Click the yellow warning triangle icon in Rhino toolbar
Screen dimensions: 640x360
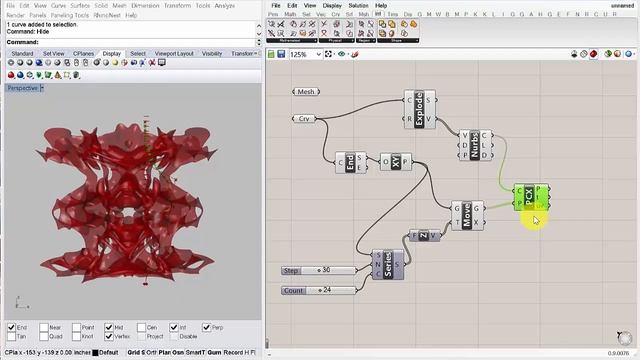pyautogui.click(x=58, y=75)
